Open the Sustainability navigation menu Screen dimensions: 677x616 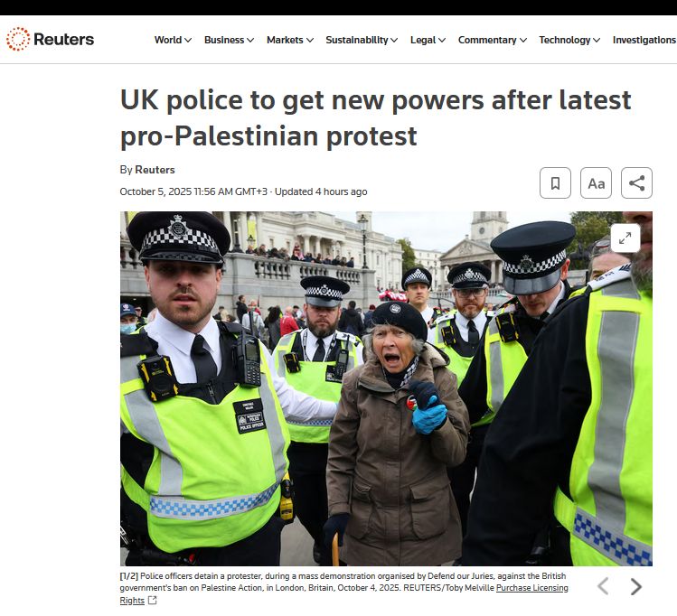(x=362, y=40)
